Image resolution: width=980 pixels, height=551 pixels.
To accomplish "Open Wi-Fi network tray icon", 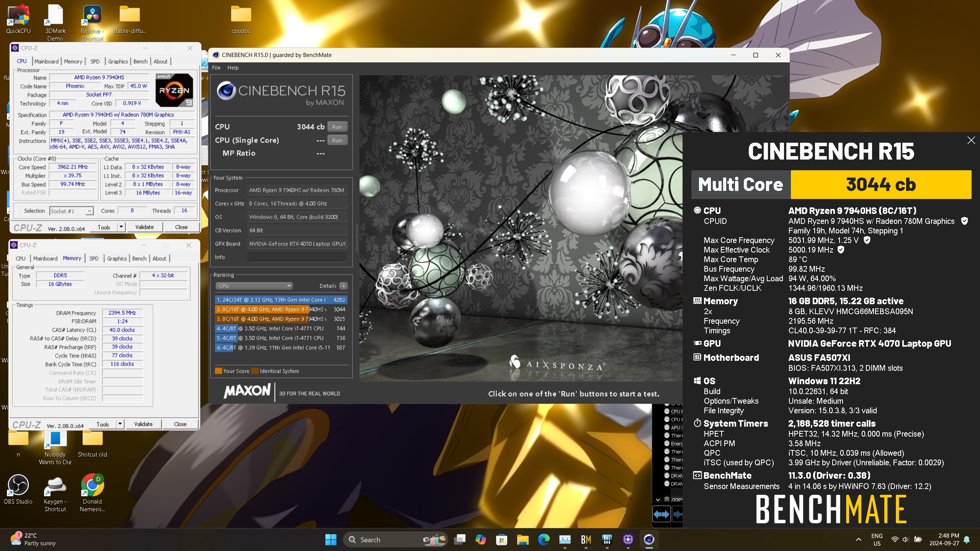I will click(895, 540).
